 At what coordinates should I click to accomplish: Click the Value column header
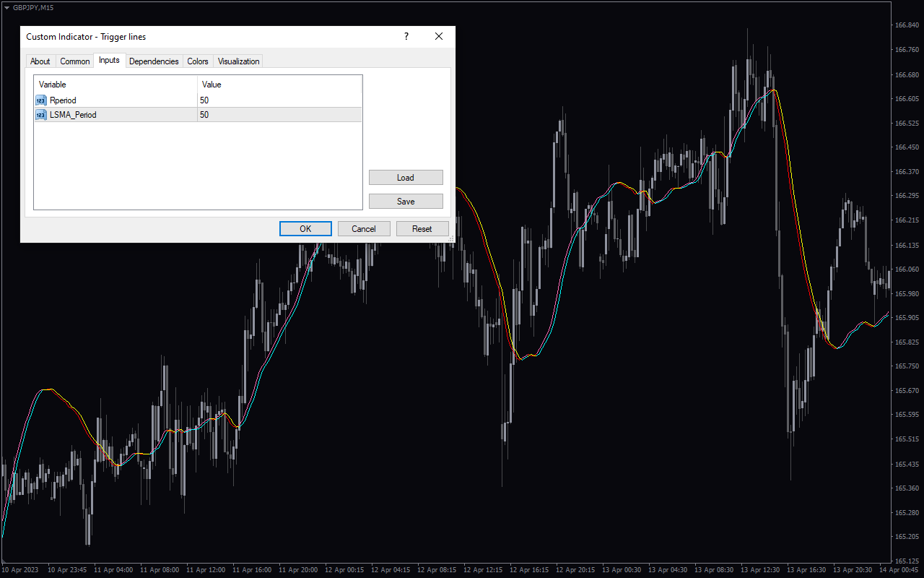(279, 85)
